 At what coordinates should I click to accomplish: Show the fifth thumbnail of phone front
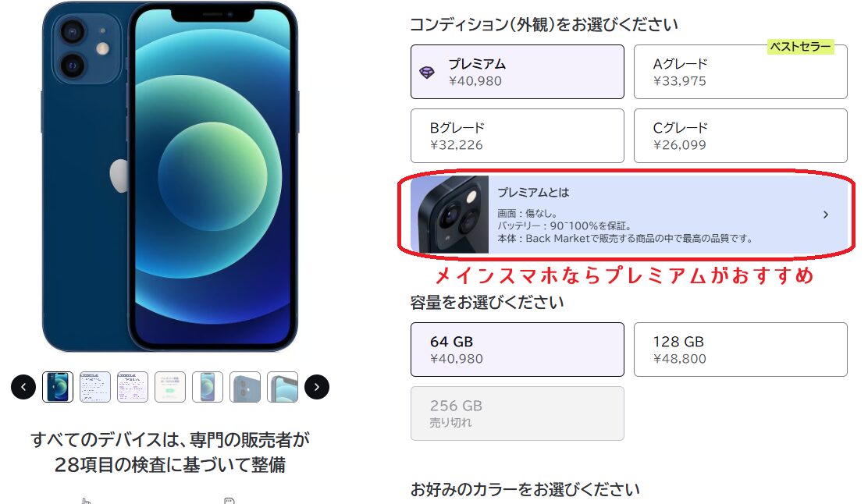[x=208, y=387]
